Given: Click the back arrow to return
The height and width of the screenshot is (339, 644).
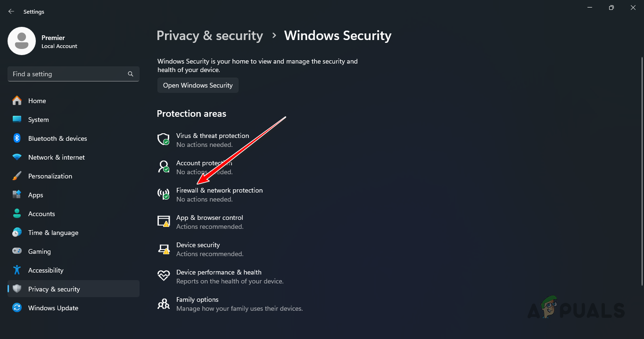Looking at the screenshot, I should coord(11,11).
